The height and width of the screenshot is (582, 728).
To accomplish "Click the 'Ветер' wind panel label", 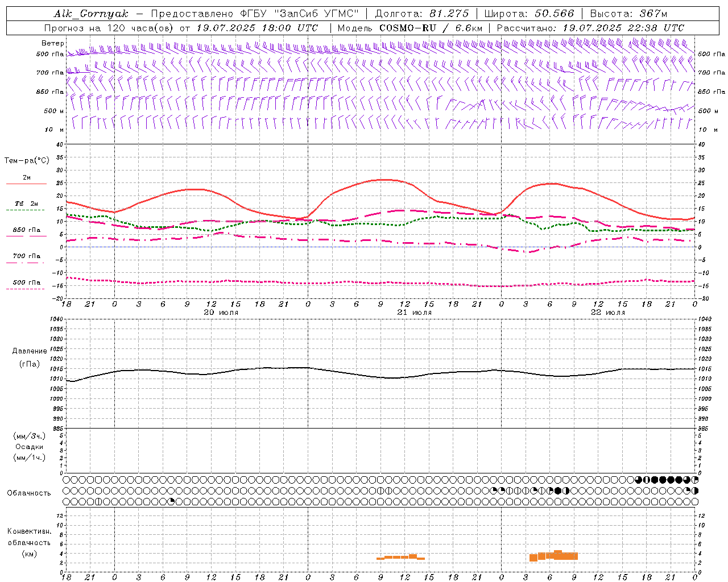I will click(x=52, y=43).
